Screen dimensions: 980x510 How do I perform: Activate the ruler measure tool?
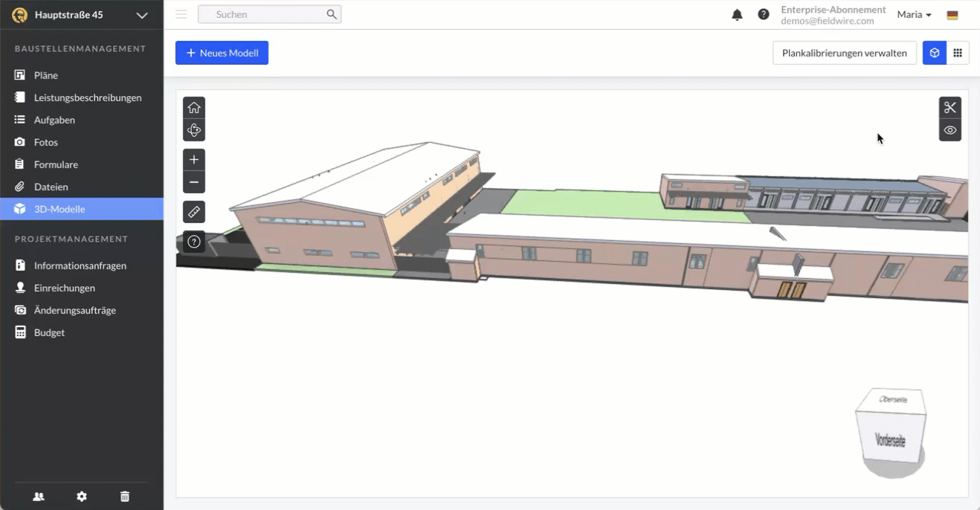[x=194, y=212]
